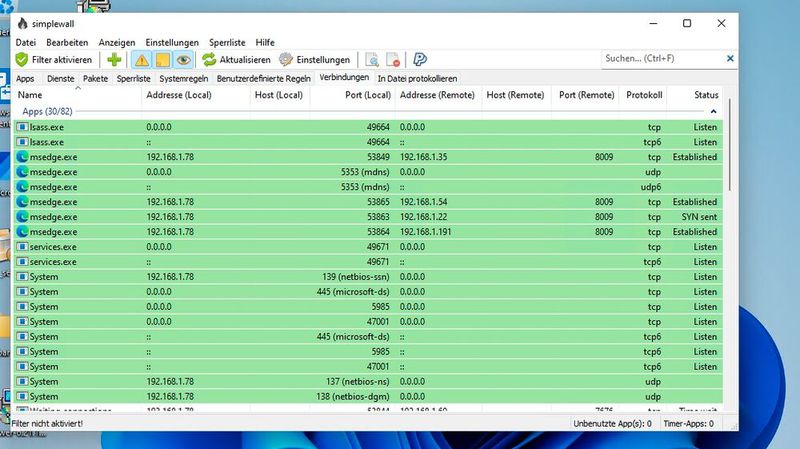Click the PayPal donate icon
This screenshot has height=449, width=800.
coord(419,60)
